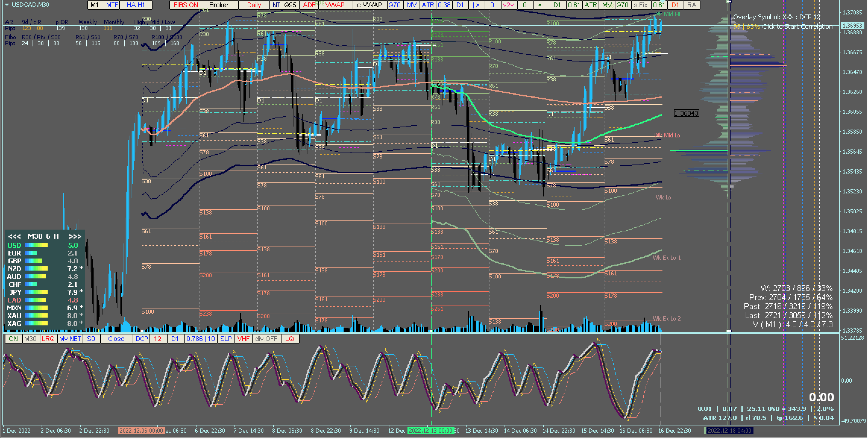868x439 pixels.
Task: Click the RA toolbar button
Action: 691,5
